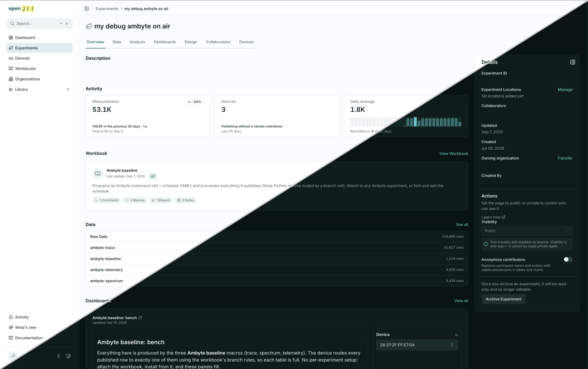Switch to the Overview tab
This screenshot has height=369, width=588.
(x=95, y=42)
